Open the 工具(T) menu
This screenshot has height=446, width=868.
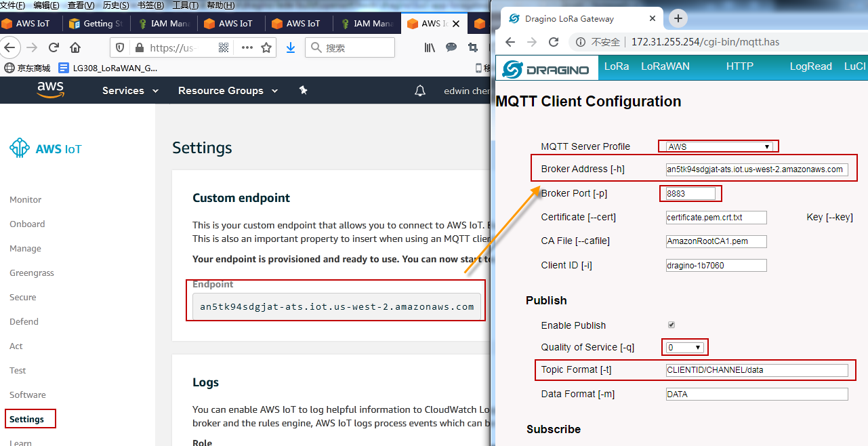click(186, 5)
